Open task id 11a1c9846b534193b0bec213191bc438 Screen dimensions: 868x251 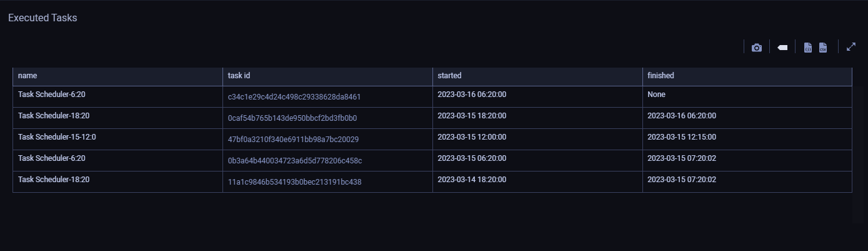pos(294,182)
